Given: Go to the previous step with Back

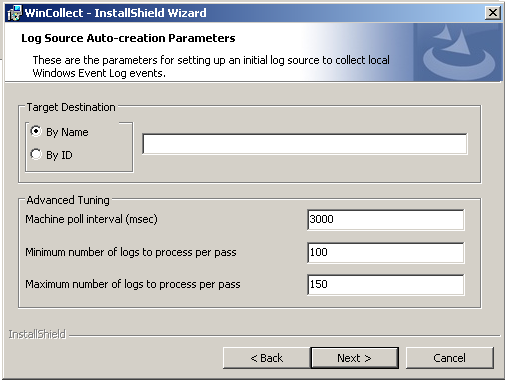Looking at the screenshot, I should [267, 358].
